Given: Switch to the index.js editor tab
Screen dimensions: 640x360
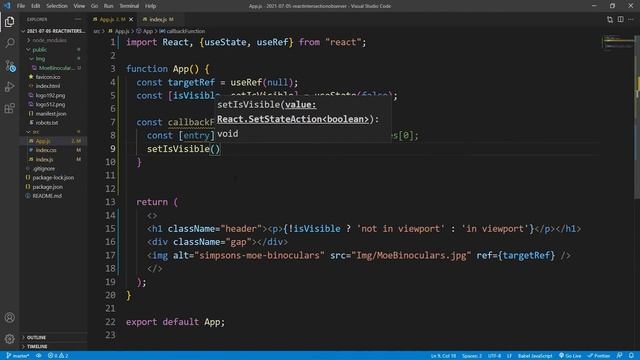Looking at the screenshot, I should (159, 19).
